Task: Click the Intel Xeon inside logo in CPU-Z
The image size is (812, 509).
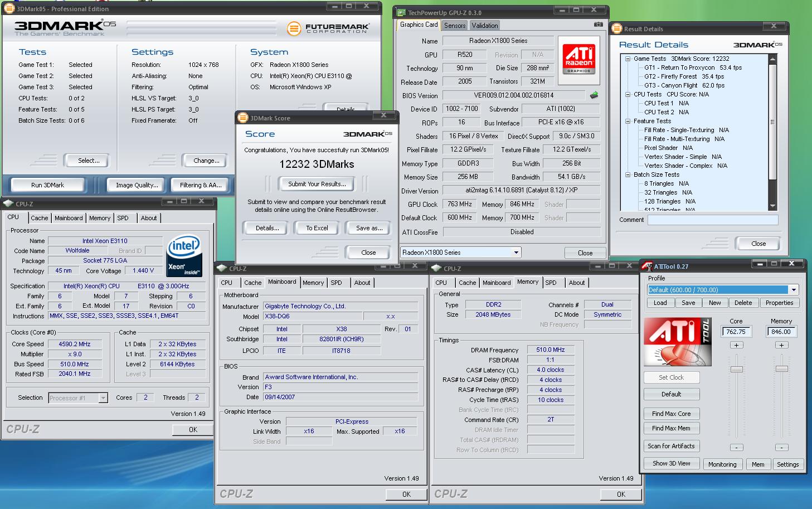Action: coord(184,255)
